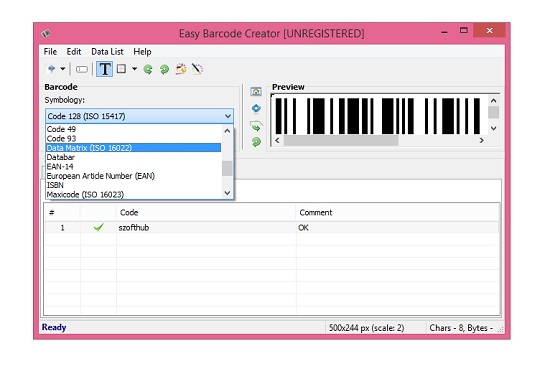The width and height of the screenshot is (550, 379).
Task: Select EAN-14 in the symbology list
Action: [134, 166]
